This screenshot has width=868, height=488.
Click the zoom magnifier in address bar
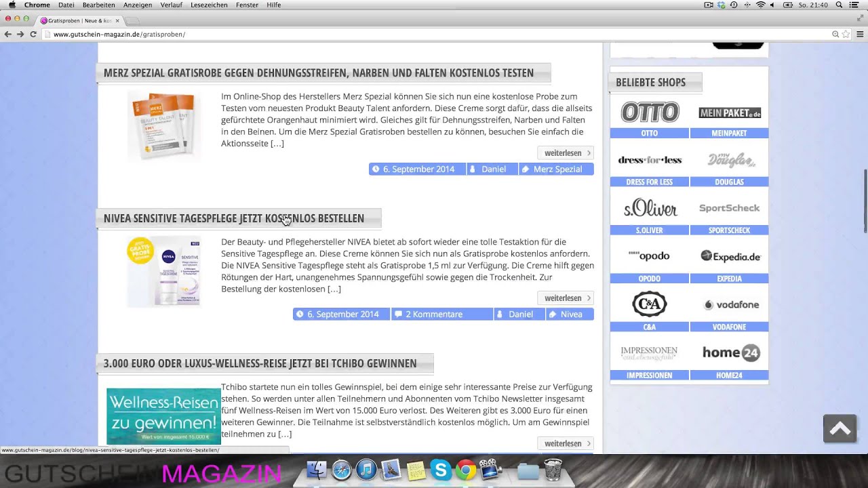click(835, 34)
